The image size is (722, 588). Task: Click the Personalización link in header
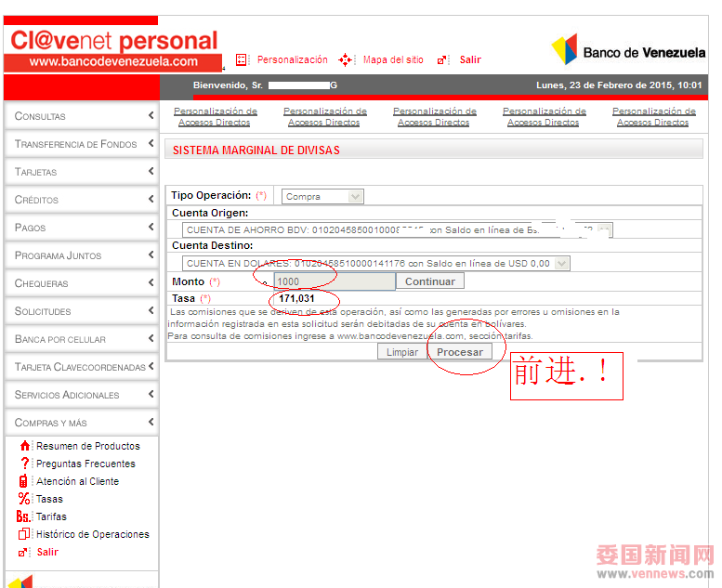click(x=293, y=59)
